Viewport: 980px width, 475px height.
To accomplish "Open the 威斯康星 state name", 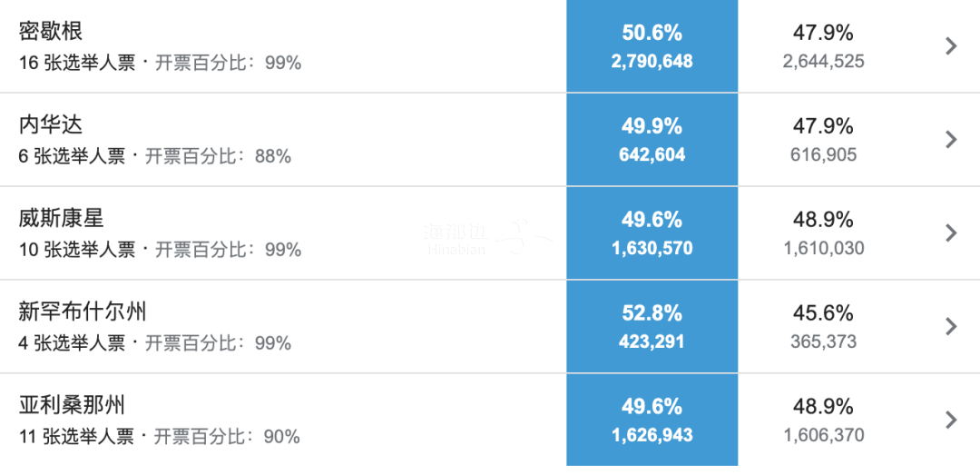I will click(x=61, y=219).
